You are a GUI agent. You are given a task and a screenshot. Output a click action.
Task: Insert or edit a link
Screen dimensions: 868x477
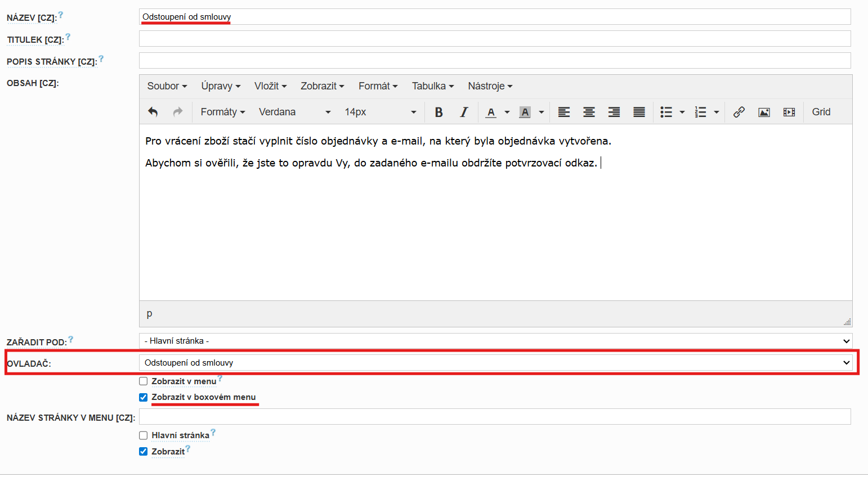739,112
